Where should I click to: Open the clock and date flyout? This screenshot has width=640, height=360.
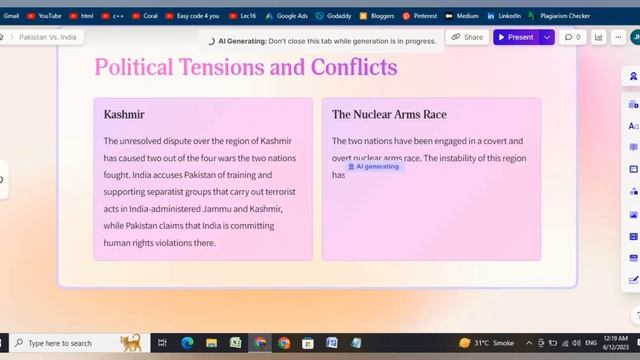[616, 343]
